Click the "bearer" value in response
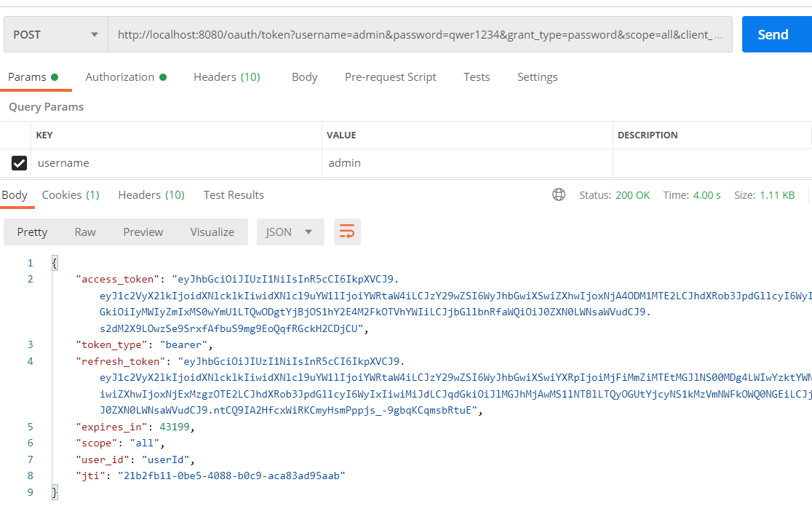Screen dimensions: 812x517 pyautogui.click(x=183, y=345)
